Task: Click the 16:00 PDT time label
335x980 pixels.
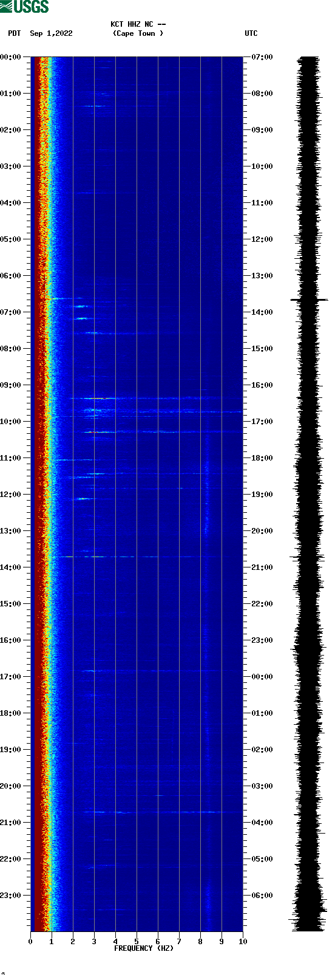Action: pos(10,640)
